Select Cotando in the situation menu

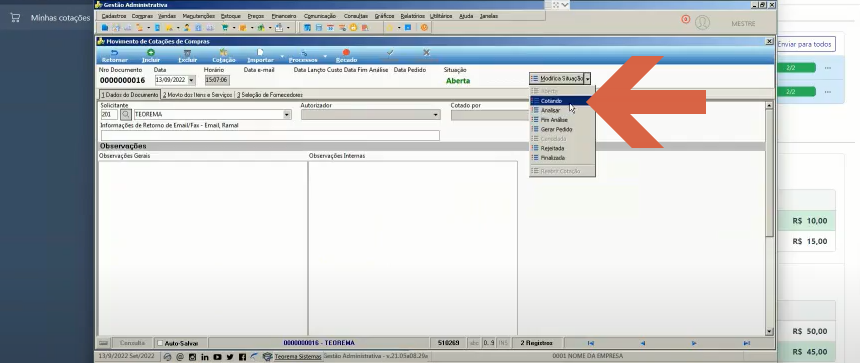[x=561, y=101]
